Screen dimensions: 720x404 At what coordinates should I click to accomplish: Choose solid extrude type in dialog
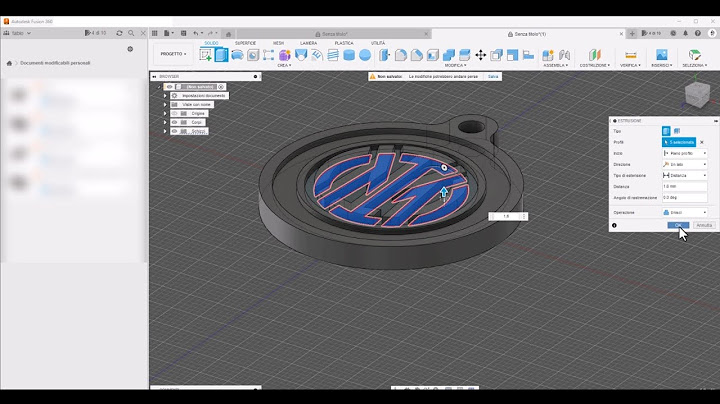pos(666,131)
